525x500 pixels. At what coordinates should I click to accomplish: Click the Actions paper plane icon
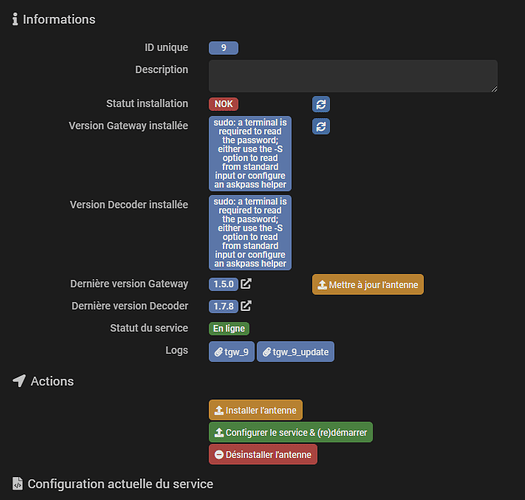tap(19, 381)
